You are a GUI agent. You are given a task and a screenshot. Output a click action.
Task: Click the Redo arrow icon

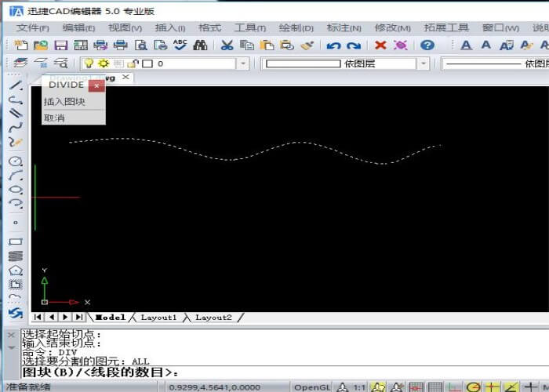coord(353,46)
